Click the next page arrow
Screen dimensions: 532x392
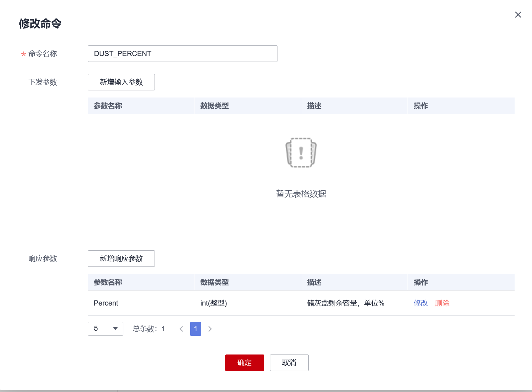210,328
